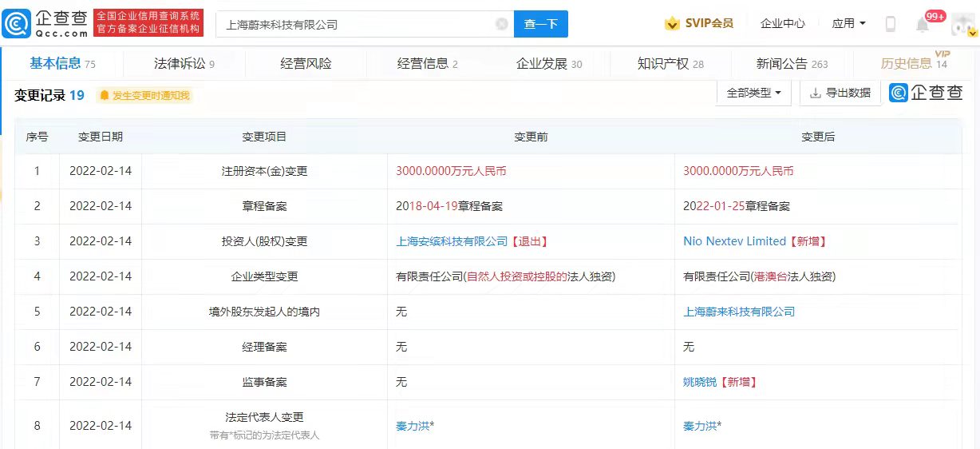
Task: Expand the 全部类型 filter dropdown
Action: coord(753,93)
